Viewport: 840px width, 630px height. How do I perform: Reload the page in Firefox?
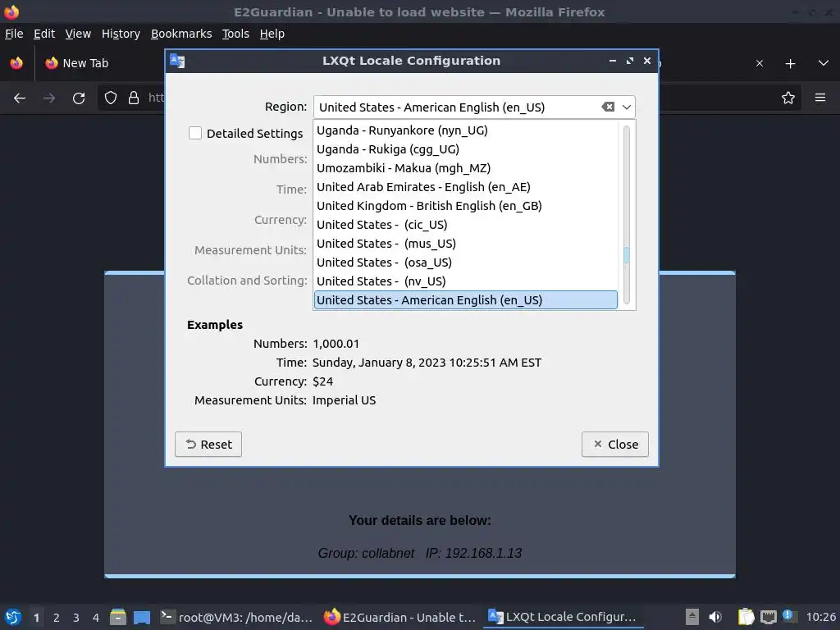[x=79, y=98]
